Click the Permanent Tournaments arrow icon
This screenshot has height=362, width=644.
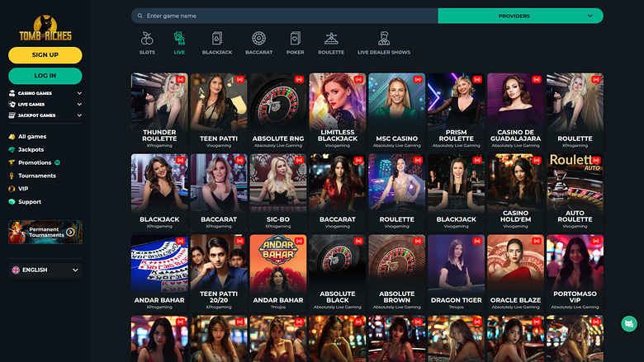click(70, 232)
